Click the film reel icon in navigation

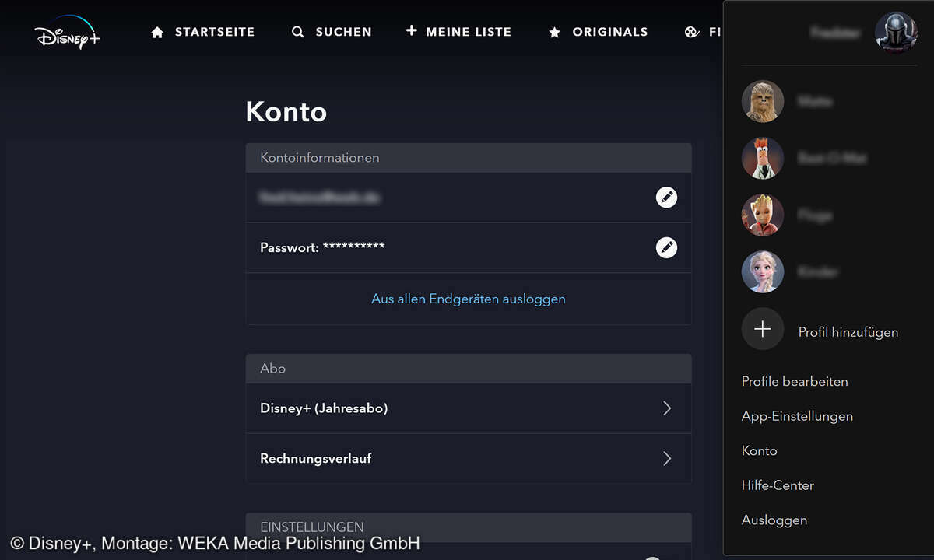click(692, 32)
